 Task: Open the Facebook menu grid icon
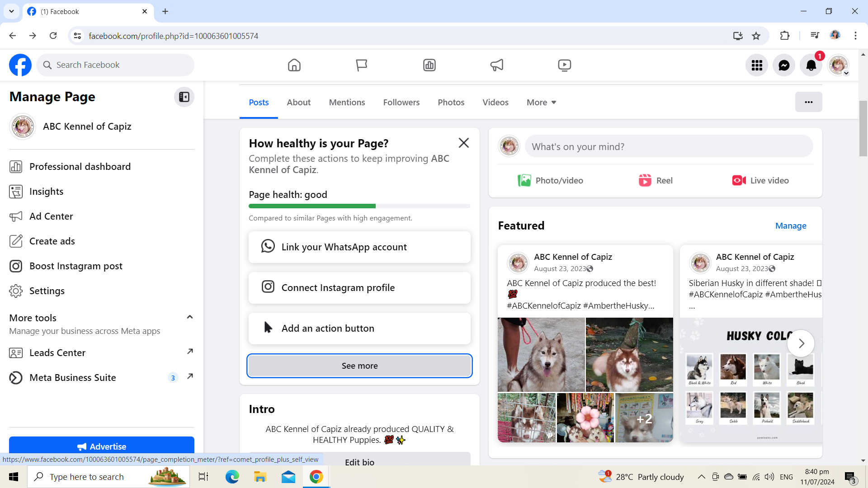[757, 66]
